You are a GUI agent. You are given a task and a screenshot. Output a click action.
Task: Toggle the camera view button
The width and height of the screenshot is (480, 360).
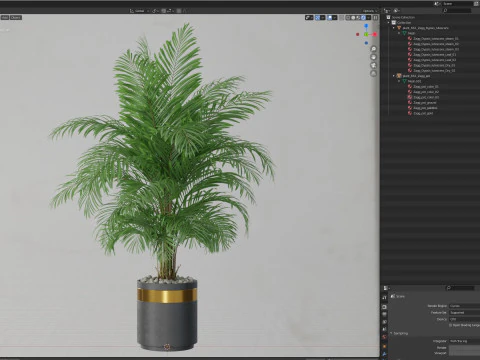coord(374,65)
